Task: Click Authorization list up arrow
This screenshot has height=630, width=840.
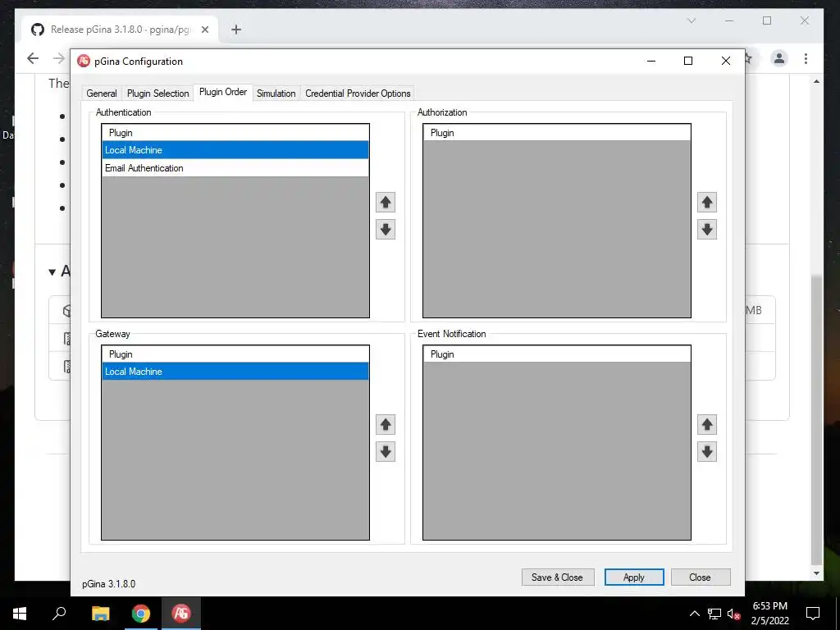Action: coord(706,203)
